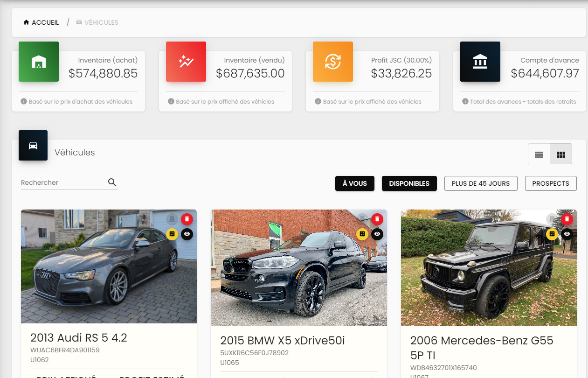This screenshot has width=588, height=378.
Task: Click the home icon in breadcrumb
Action: tap(26, 22)
